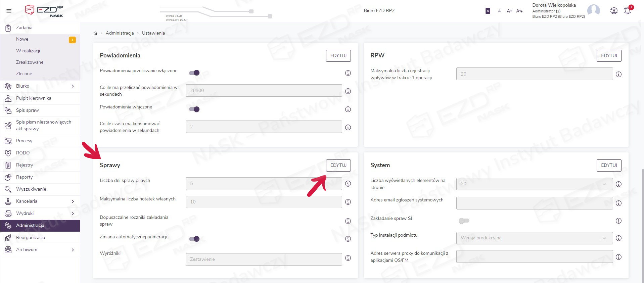The height and width of the screenshot is (283, 644).
Task: Open Liczba wyświetlanych elementów na stronie dropdown
Action: [534, 184]
